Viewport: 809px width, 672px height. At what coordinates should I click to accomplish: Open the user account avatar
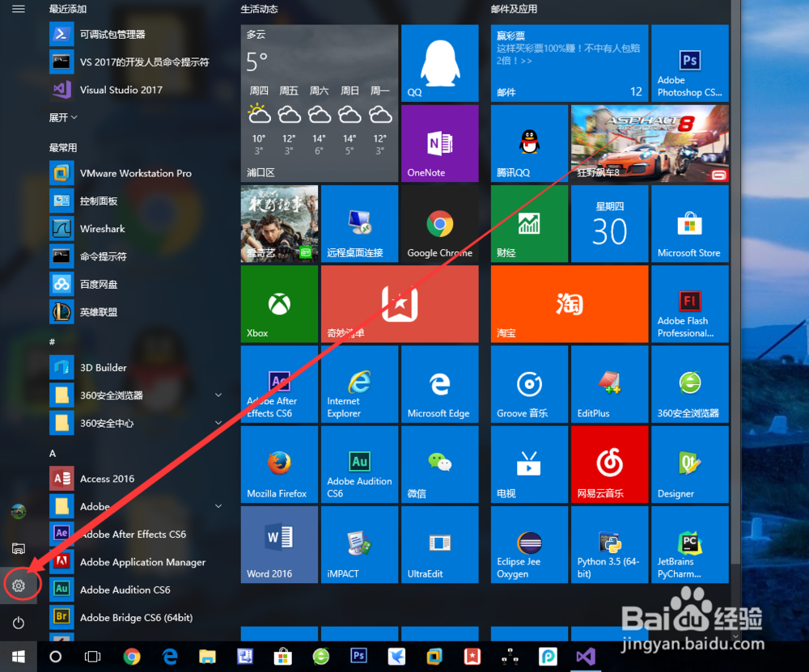[x=19, y=511]
